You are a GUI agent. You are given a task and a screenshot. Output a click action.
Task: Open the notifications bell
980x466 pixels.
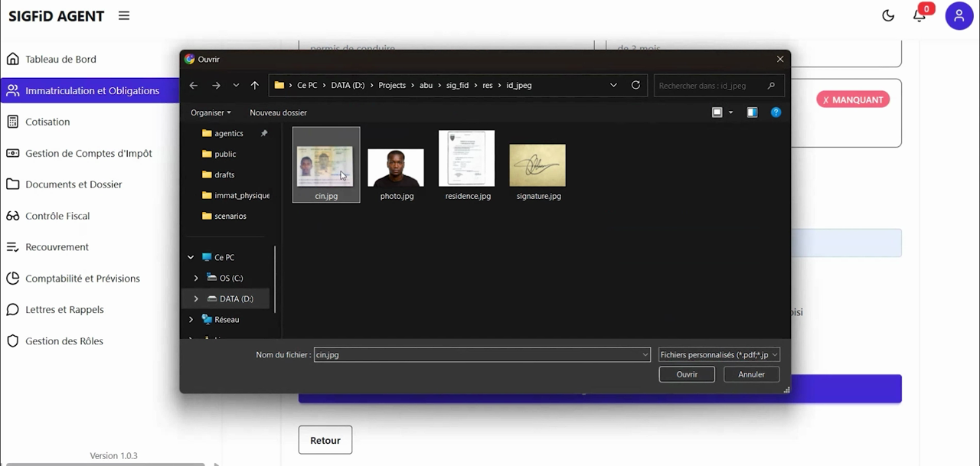[x=920, y=15]
